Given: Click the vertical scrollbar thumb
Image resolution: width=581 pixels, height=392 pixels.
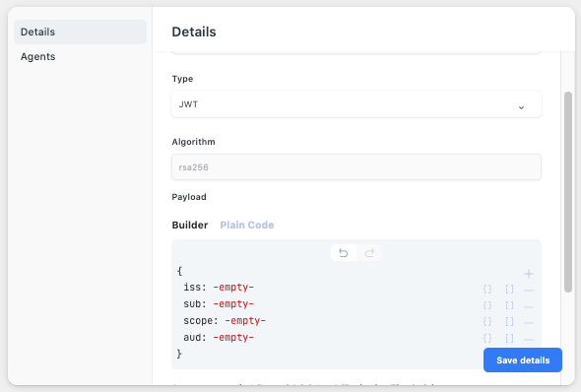Looking at the screenshot, I should 568,192.
